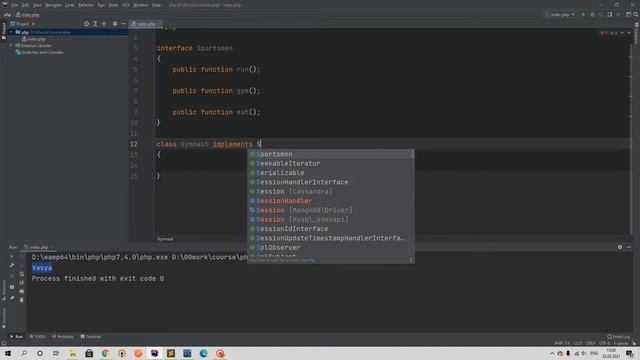
Task: Open the Event Log
Action: (618, 337)
